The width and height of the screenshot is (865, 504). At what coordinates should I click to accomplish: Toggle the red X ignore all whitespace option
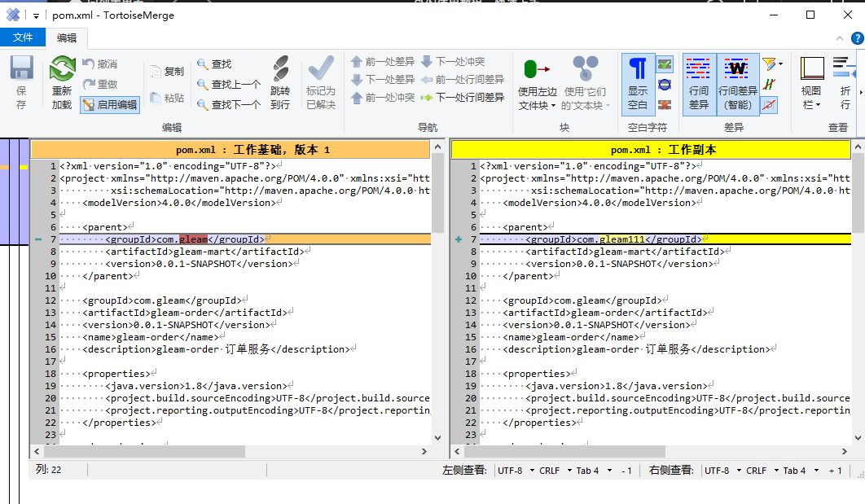pos(665,104)
